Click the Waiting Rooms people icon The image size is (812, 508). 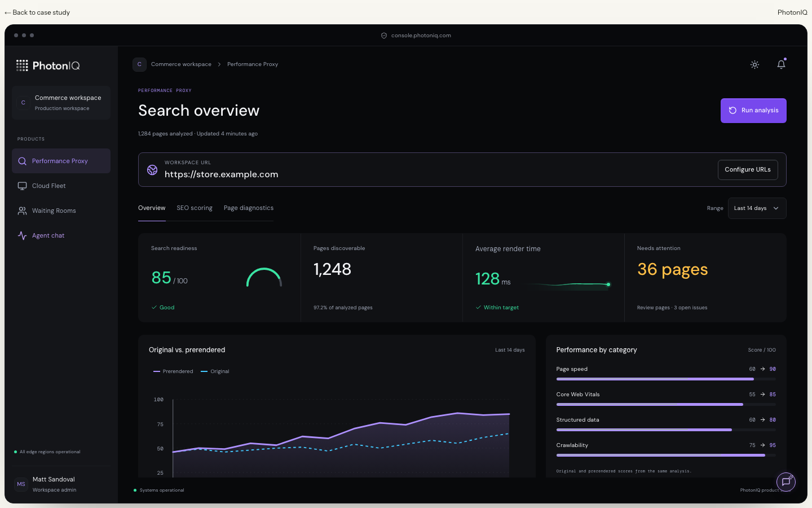tap(23, 211)
